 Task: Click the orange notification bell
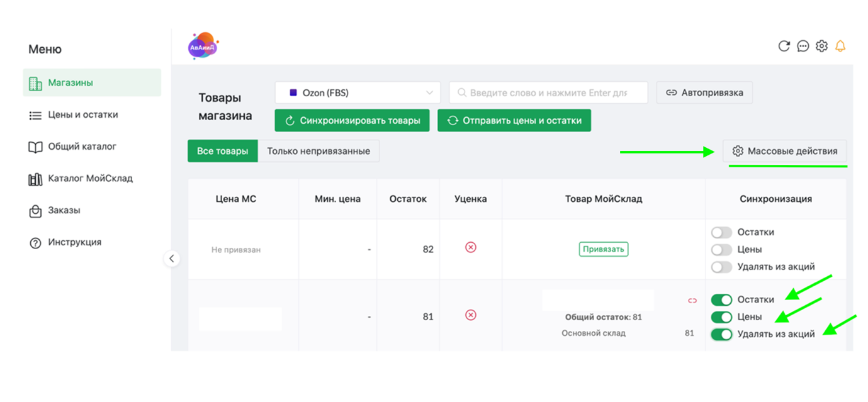(840, 46)
